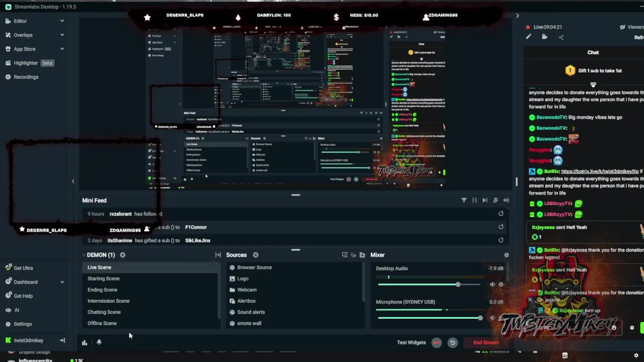Open notifications bell icon
Image resolution: width=644 pixels, height=362 pixels.
99,342
